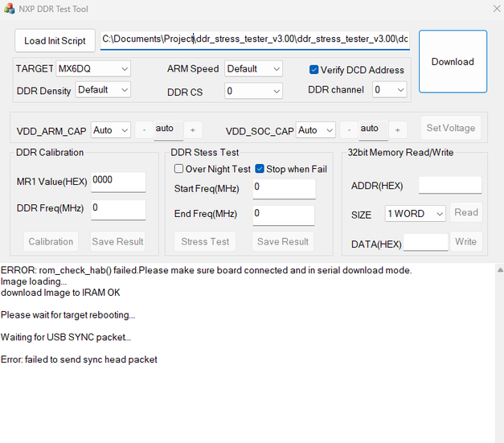Click the Stress Test button
The image size is (504, 443).
pyautogui.click(x=205, y=241)
